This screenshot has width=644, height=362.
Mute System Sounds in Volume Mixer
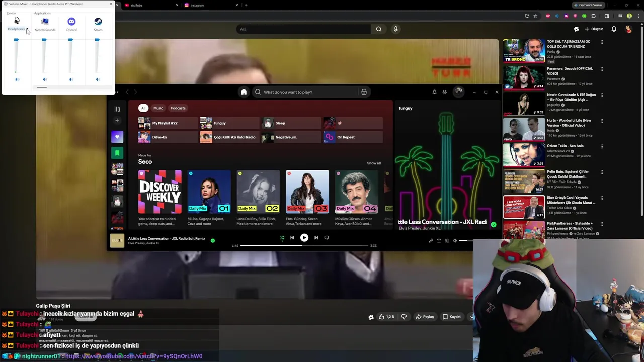pyautogui.click(x=44, y=79)
